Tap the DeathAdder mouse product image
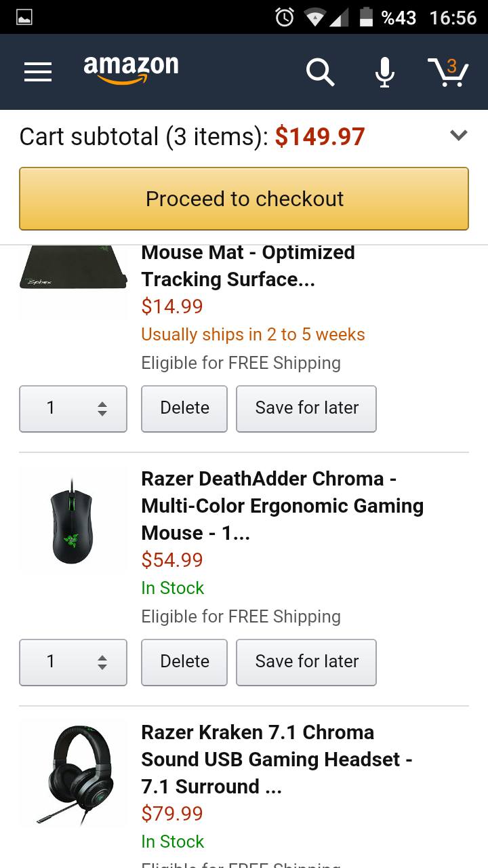 click(x=73, y=521)
